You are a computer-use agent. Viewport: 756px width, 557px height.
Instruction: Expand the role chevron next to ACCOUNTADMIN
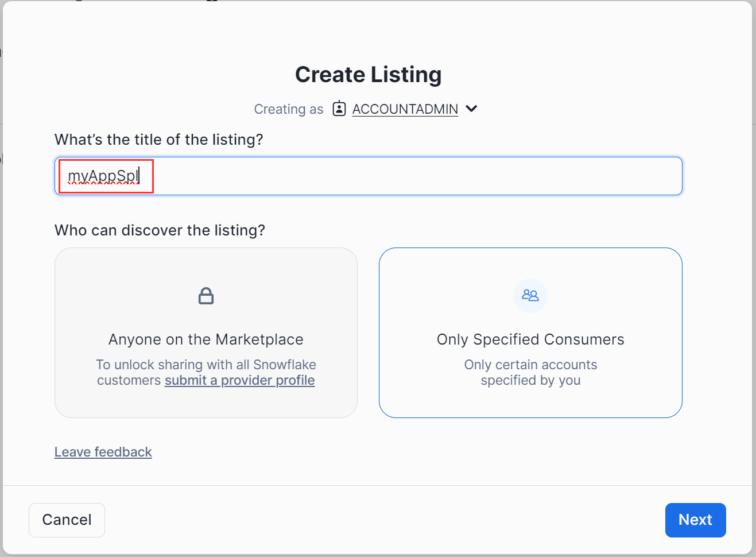471,109
